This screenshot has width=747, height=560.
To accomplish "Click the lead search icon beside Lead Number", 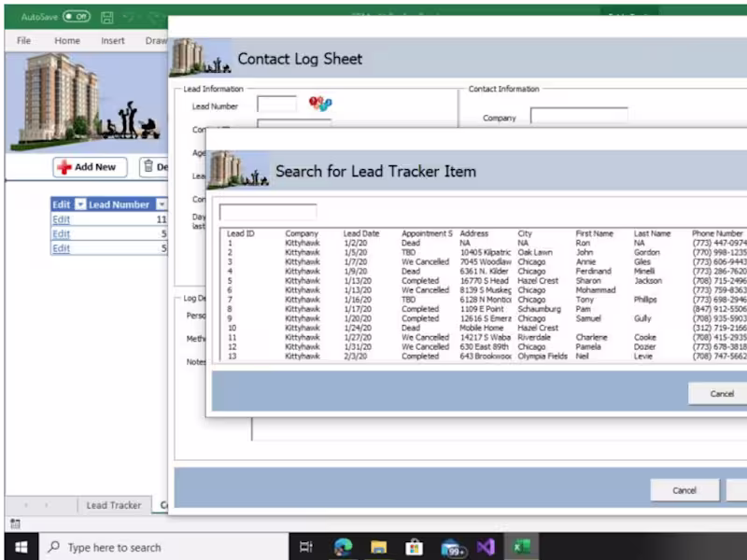I will [320, 104].
